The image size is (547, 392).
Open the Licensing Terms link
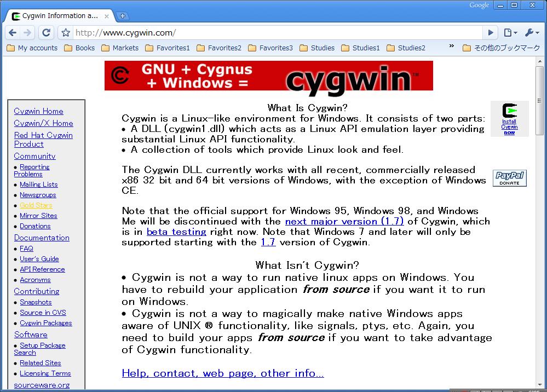(45, 373)
